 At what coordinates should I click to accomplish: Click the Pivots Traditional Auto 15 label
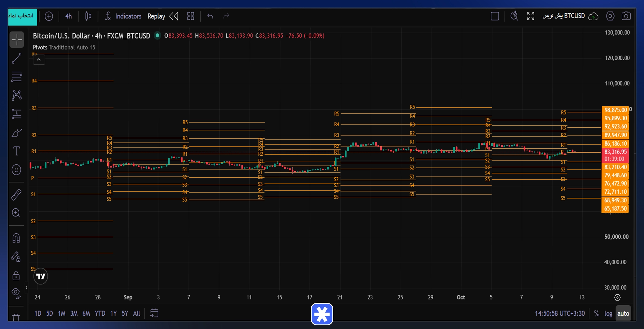tap(64, 48)
